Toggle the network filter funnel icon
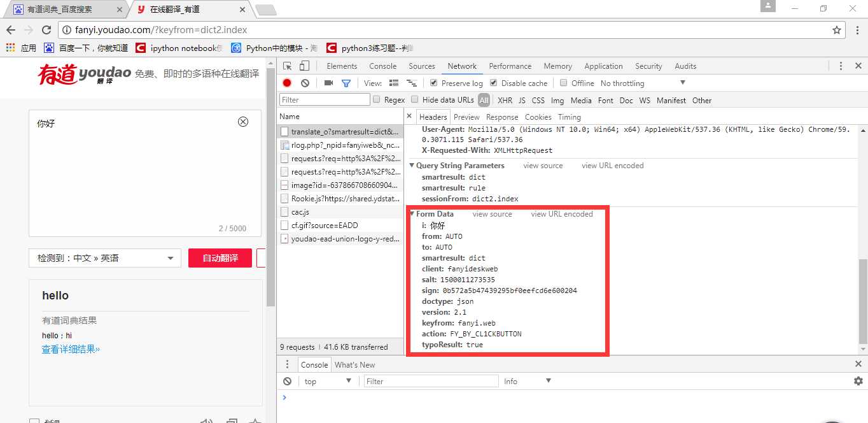 click(346, 83)
